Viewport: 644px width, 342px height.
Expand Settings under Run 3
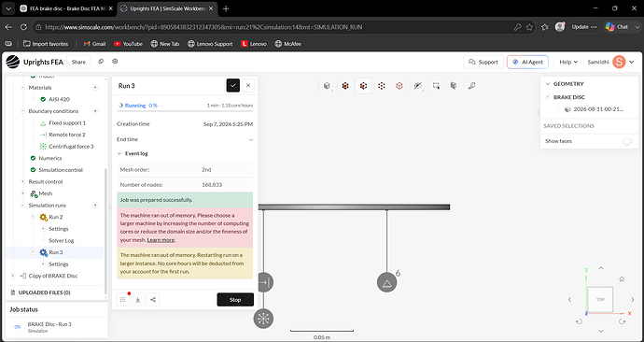(x=43, y=264)
